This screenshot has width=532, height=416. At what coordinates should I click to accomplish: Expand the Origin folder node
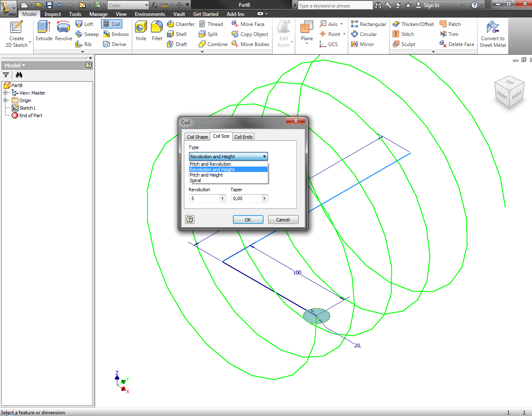coord(5,100)
